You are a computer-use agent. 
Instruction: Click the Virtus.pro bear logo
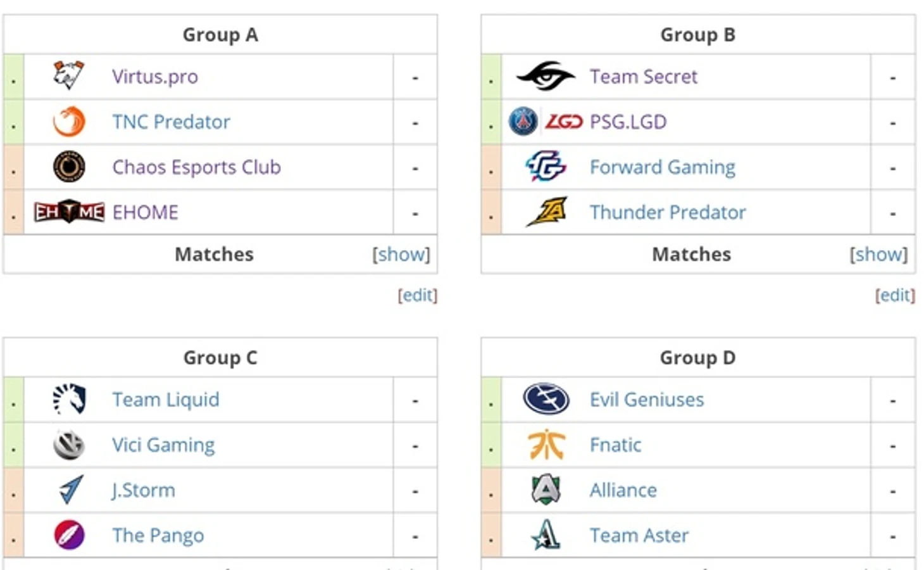click(x=68, y=76)
